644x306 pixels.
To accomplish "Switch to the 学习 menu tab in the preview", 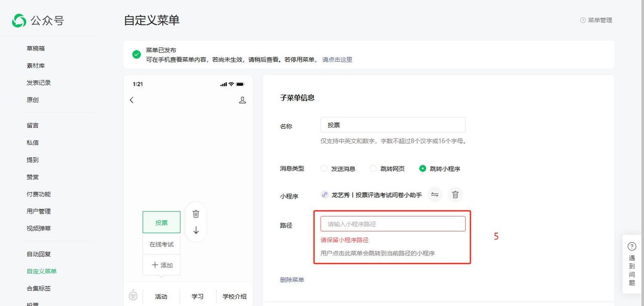I will click(198, 296).
